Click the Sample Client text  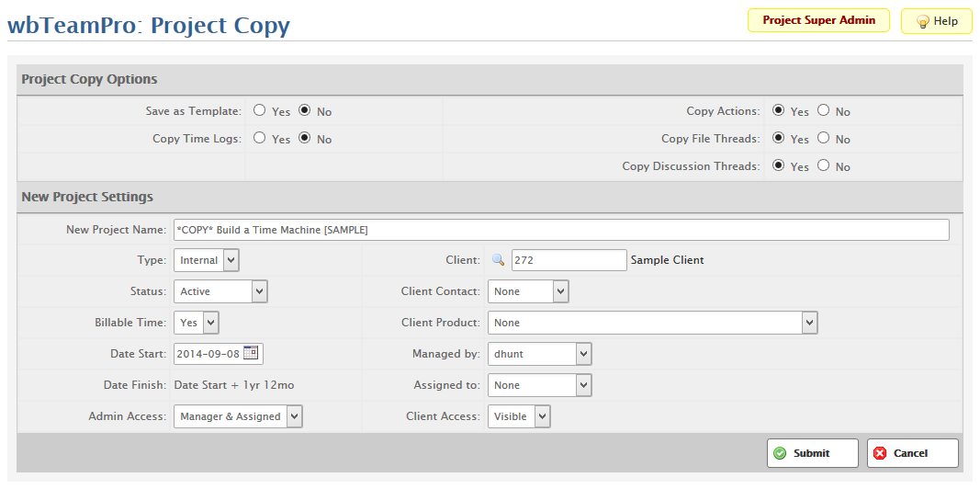click(x=668, y=260)
